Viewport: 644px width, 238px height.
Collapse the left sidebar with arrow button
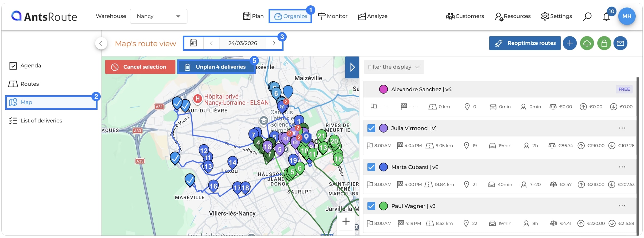[x=101, y=43]
